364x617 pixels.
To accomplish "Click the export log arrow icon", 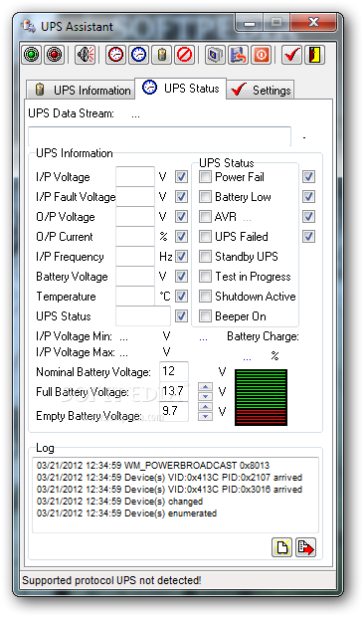I will click(x=305, y=547).
